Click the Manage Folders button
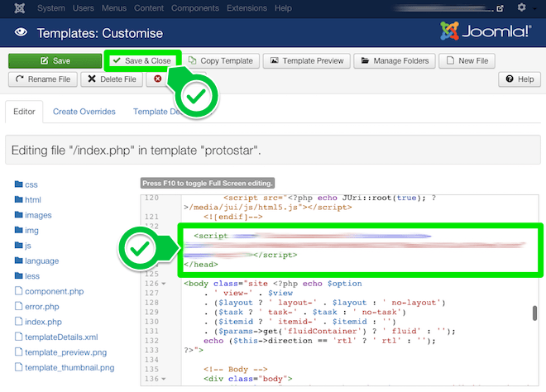This screenshot has width=546, height=392. (394, 61)
